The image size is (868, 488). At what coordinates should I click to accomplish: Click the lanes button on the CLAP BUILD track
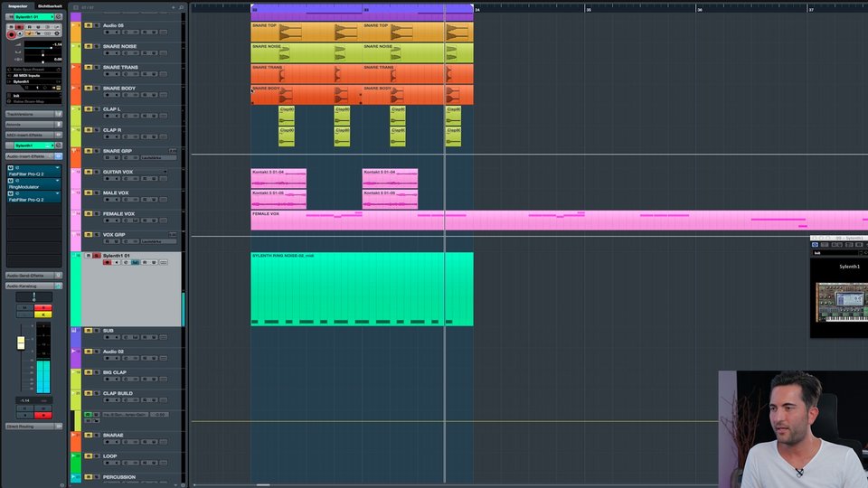click(164, 400)
